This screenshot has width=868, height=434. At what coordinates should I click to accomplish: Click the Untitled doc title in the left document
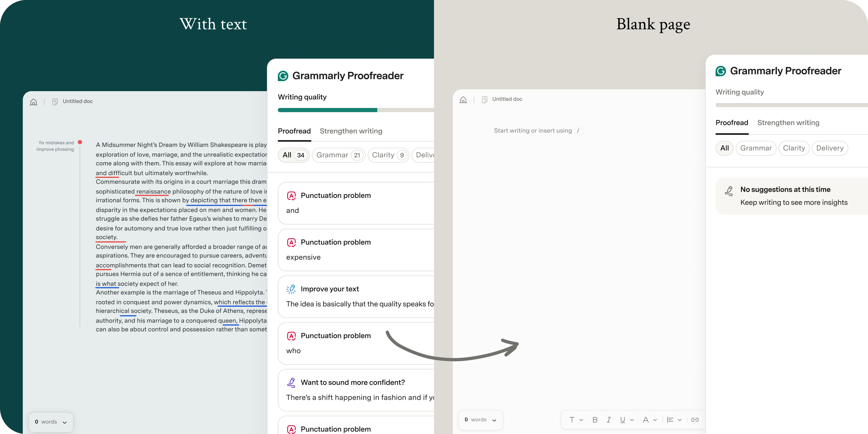pyautogui.click(x=78, y=101)
